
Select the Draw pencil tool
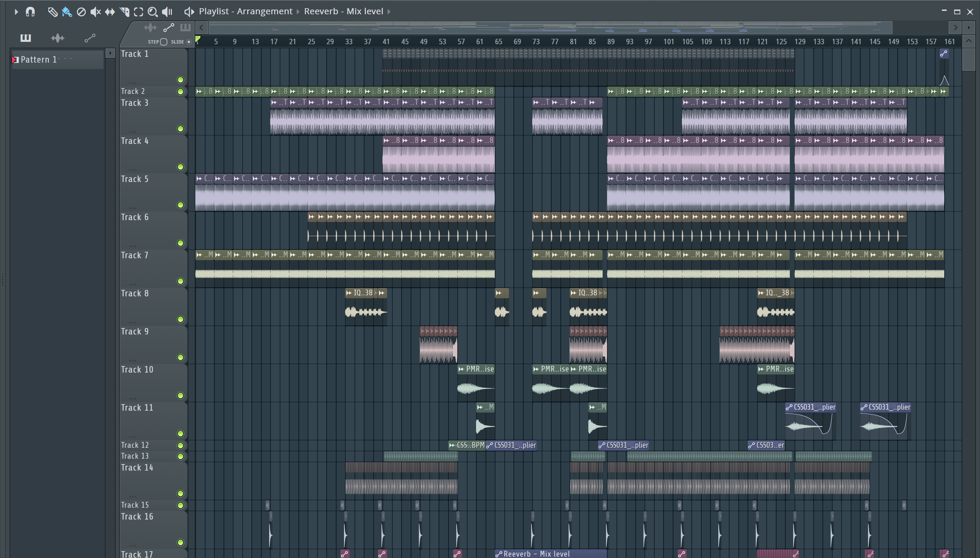pyautogui.click(x=52, y=12)
